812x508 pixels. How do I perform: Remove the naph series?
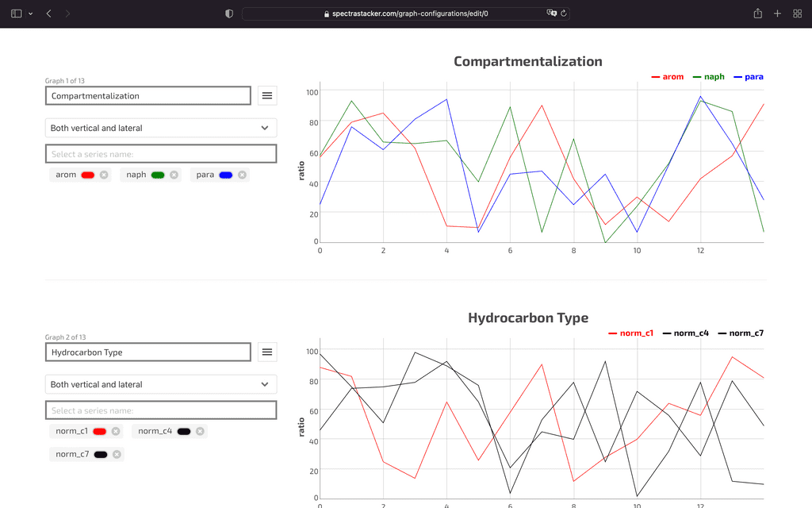pyautogui.click(x=174, y=175)
